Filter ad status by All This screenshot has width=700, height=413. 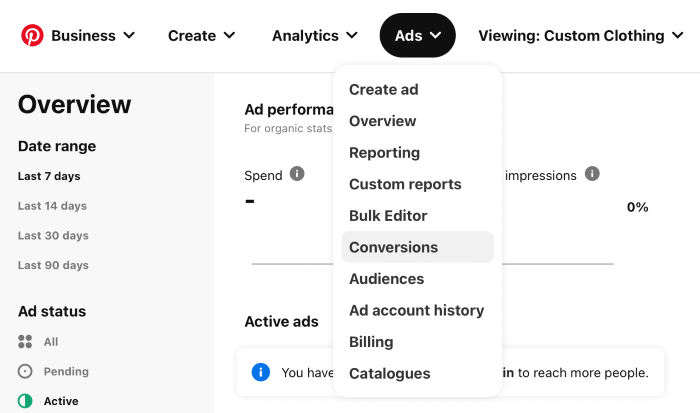tap(51, 342)
